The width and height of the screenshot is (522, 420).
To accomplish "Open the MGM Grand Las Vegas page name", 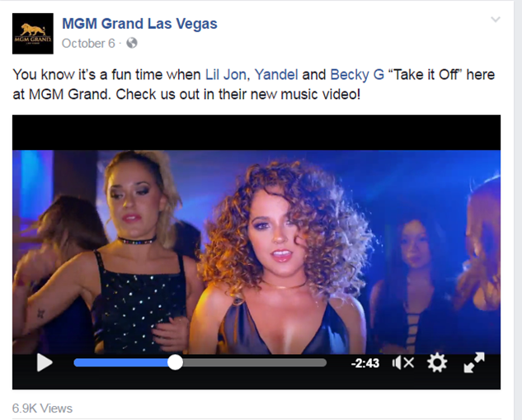I will pos(139,24).
